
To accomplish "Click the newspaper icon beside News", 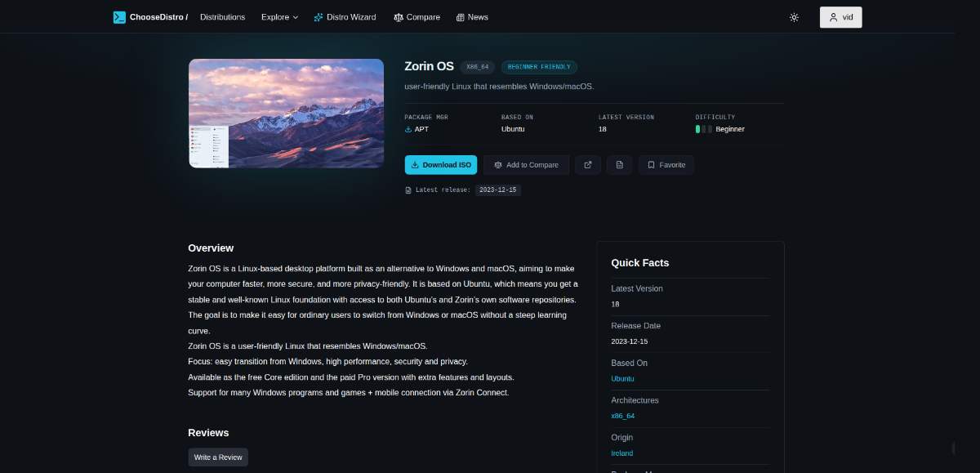I will [461, 17].
